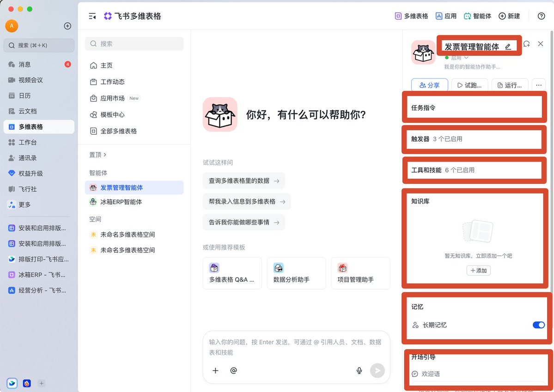Click the navigation 搜索 input field
The width and height of the screenshot is (554, 392).
(134, 43)
